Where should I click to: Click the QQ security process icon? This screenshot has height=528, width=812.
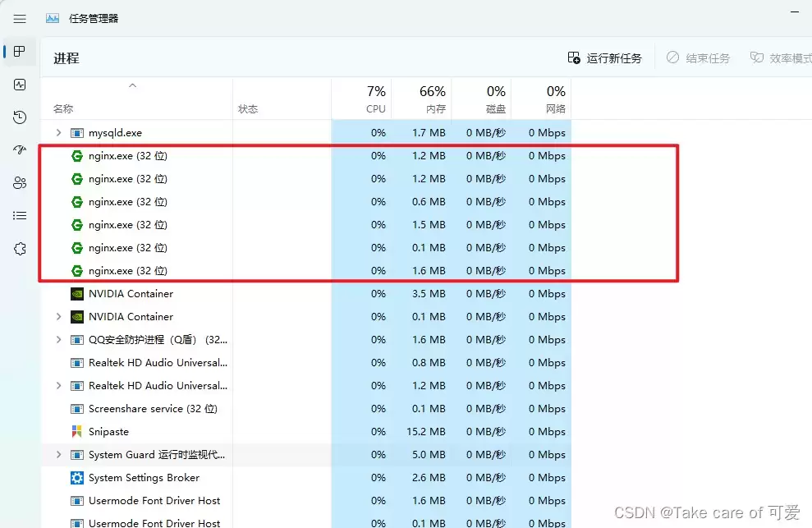(76, 340)
